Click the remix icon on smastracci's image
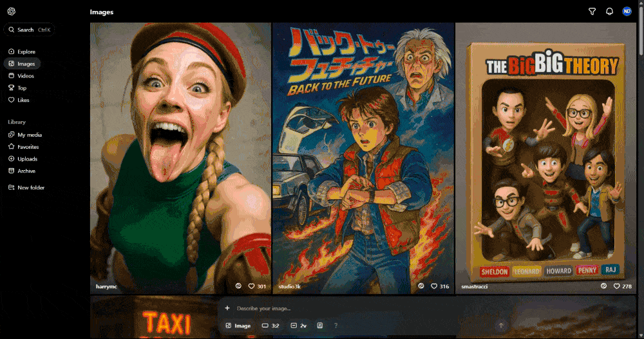Viewport: 644px width, 339px height. 604,286
